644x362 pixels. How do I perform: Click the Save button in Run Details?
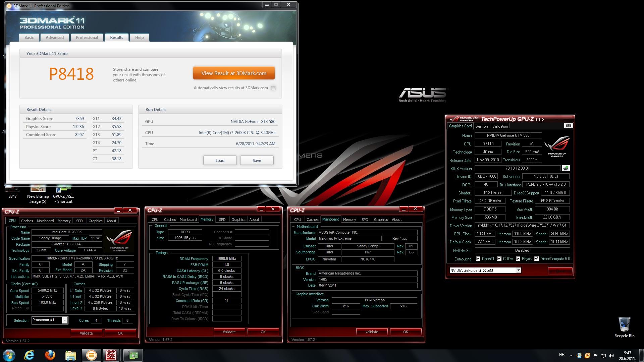(257, 160)
